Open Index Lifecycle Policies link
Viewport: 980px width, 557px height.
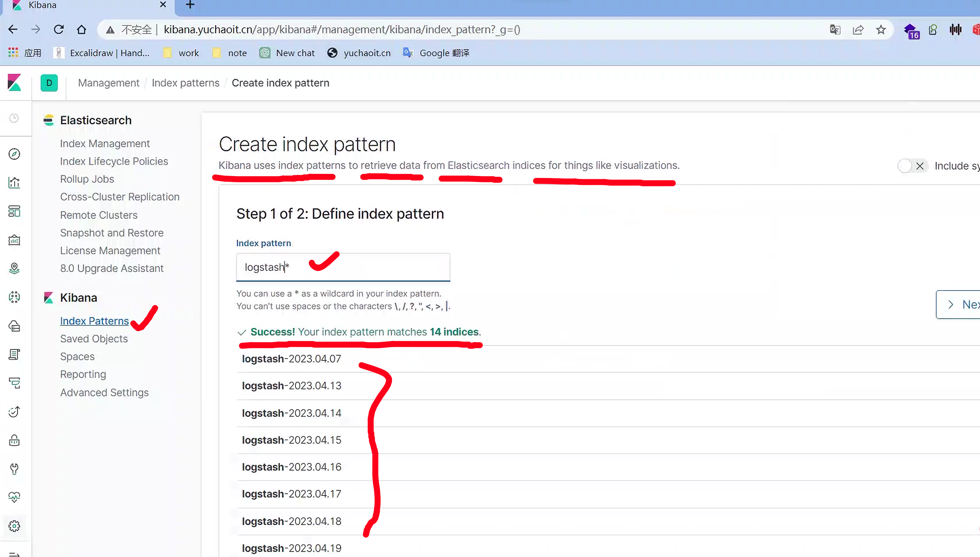[x=114, y=161]
